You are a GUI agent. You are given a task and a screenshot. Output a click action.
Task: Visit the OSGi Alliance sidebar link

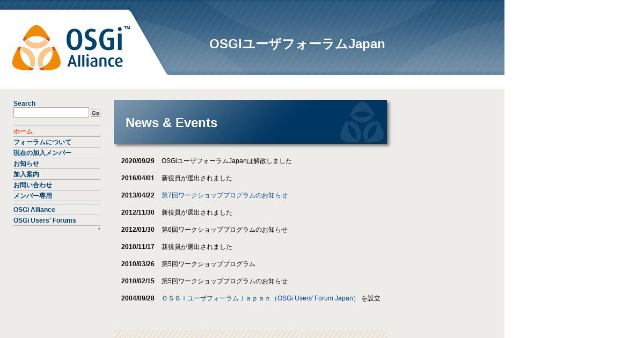click(34, 210)
